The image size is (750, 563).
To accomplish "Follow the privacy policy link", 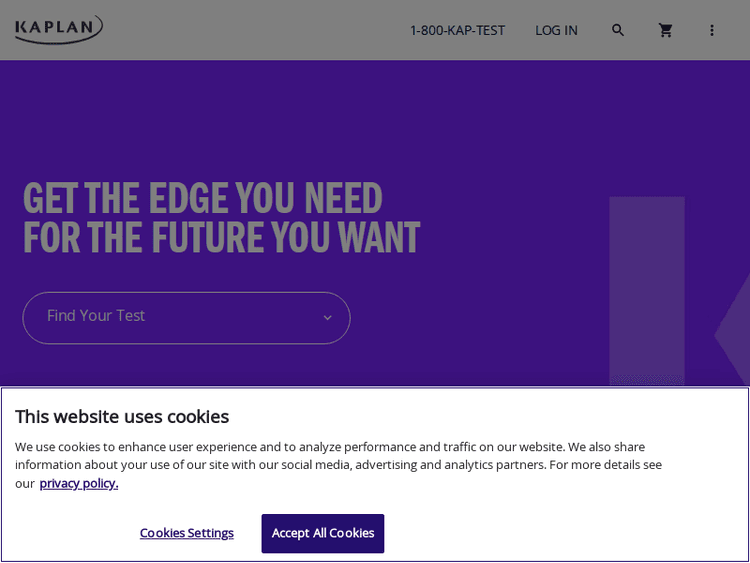I will pyautogui.click(x=79, y=483).
